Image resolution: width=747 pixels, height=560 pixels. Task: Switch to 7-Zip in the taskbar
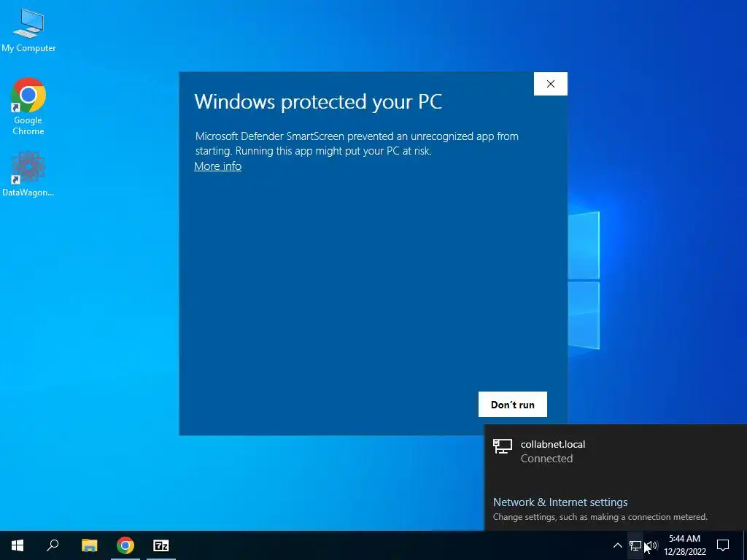pyautogui.click(x=161, y=545)
